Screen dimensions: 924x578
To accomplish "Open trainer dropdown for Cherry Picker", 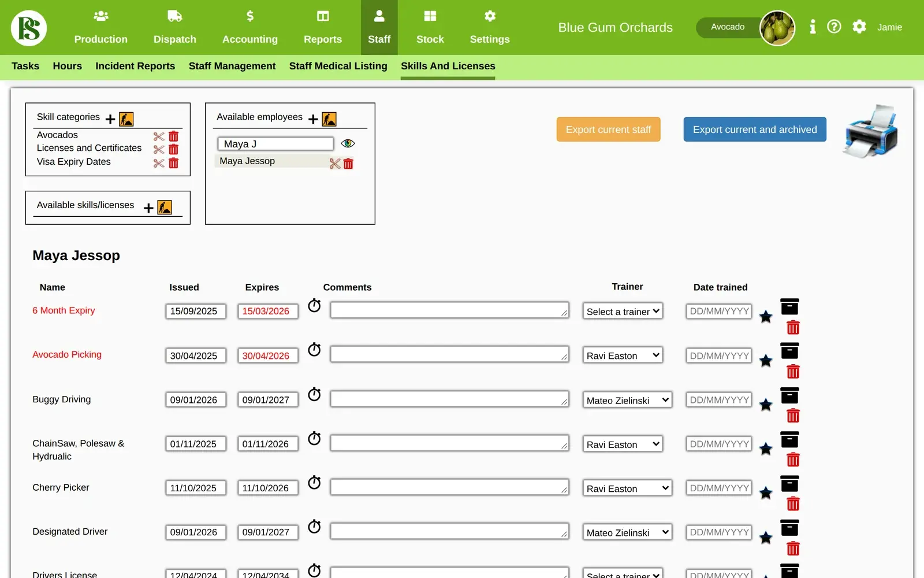I will tap(627, 488).
